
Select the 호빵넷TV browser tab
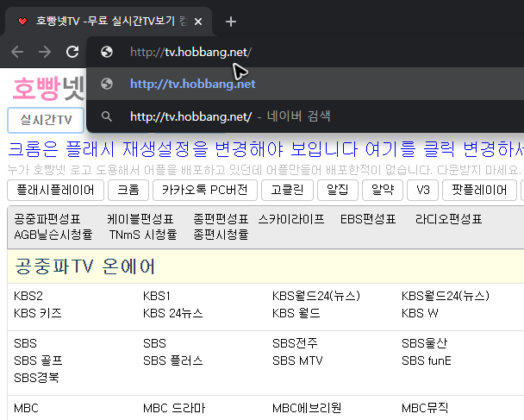109,22
